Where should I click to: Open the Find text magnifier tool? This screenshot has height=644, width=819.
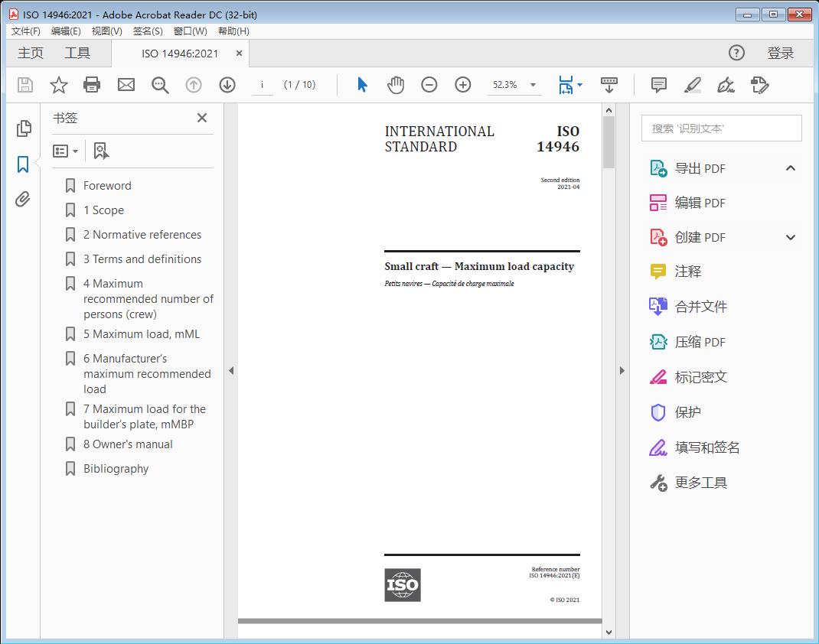(160, 85)
